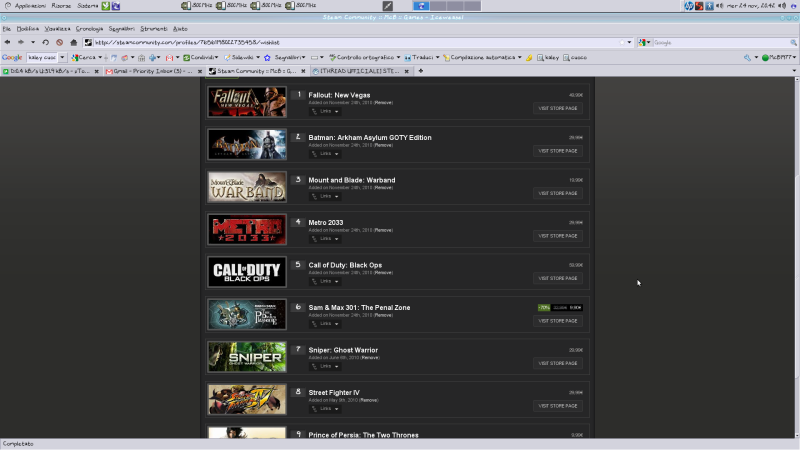Click the Traduci translate button
The height and width of the screenshot is (450, 800).
(x=421, y=58)
